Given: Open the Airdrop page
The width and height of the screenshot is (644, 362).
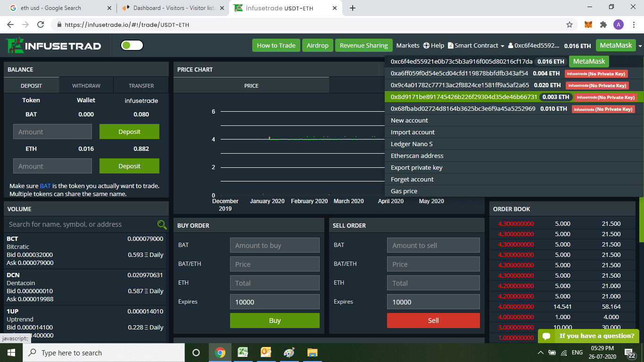Looking at the screenshot, I should pos(317,45).
